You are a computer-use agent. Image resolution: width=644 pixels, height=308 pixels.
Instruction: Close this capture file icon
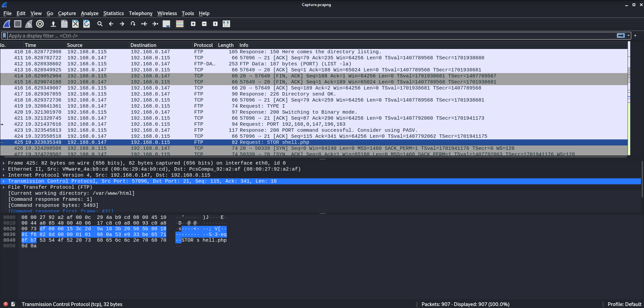(75, 24)
